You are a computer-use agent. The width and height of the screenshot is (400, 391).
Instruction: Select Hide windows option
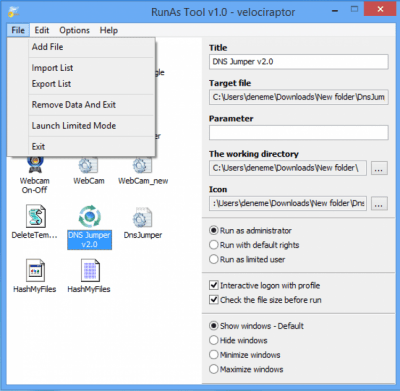pyautogui.click(x=238, y=340)
